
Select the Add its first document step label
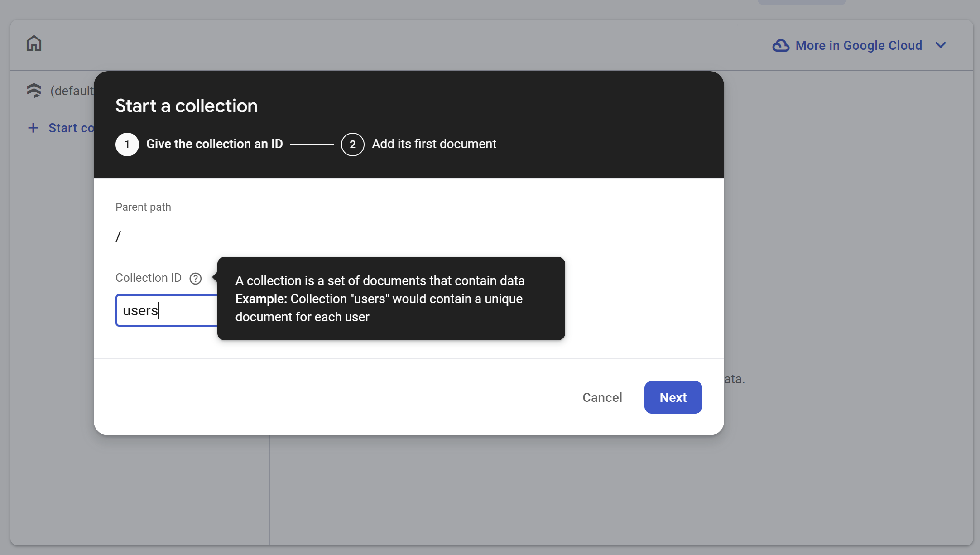tap(434, 144)
